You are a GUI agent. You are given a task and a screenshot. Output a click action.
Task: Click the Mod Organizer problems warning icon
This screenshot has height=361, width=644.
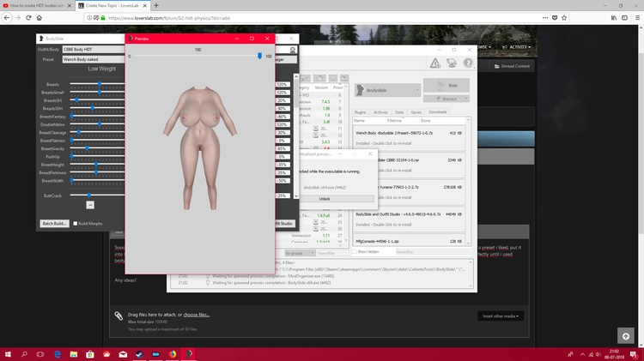pos(435,63)
